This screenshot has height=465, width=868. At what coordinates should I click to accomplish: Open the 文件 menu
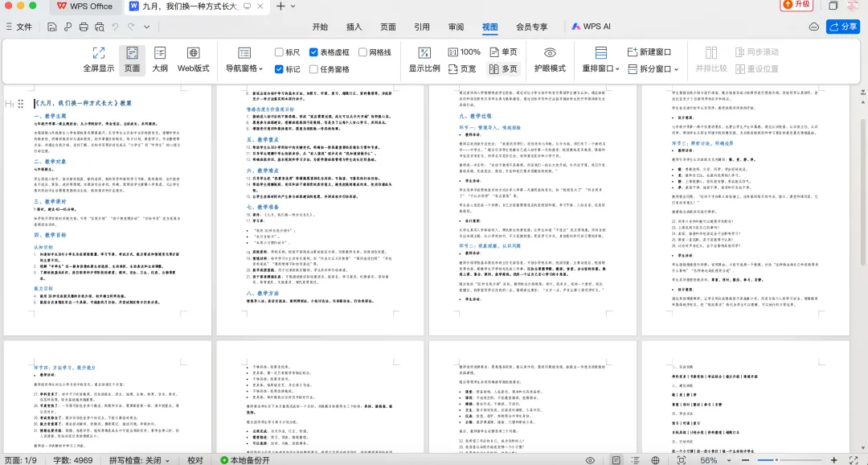(18, 27)
